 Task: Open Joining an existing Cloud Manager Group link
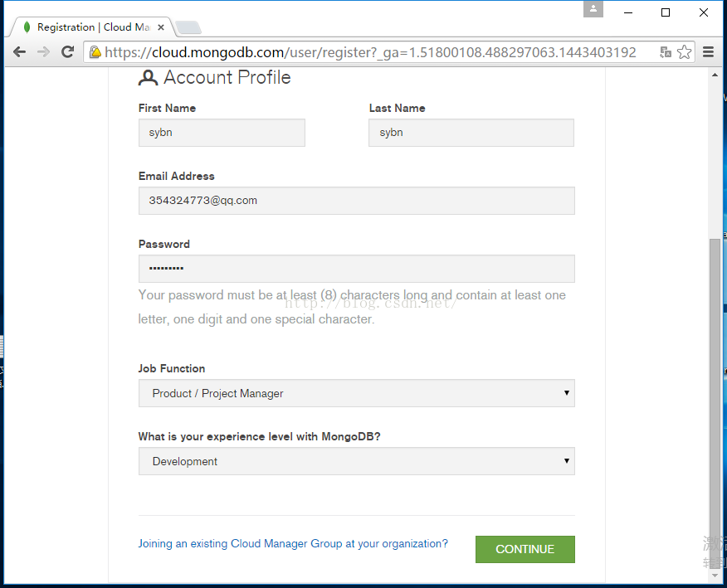click(x=293, y=543)
